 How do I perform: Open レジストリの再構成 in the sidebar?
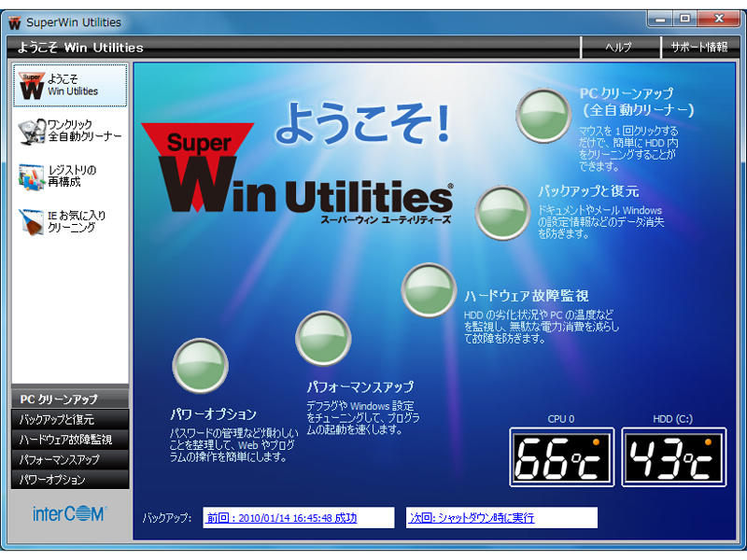(x=58, y=175)
